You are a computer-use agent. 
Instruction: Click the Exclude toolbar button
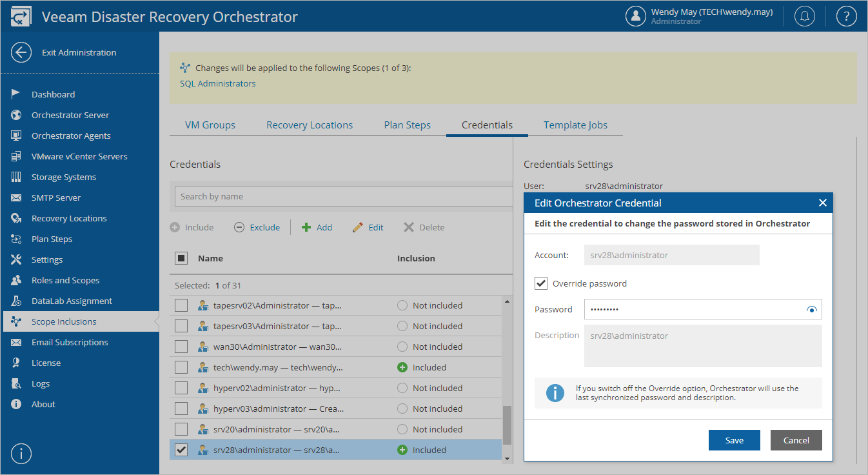[257, 227]
